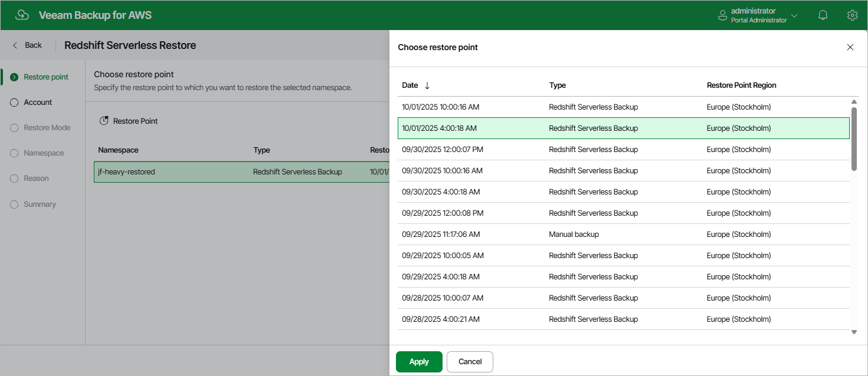868x376 pixels.
Task: Click the Restore Point Region column header
Action: coord(742,85)
